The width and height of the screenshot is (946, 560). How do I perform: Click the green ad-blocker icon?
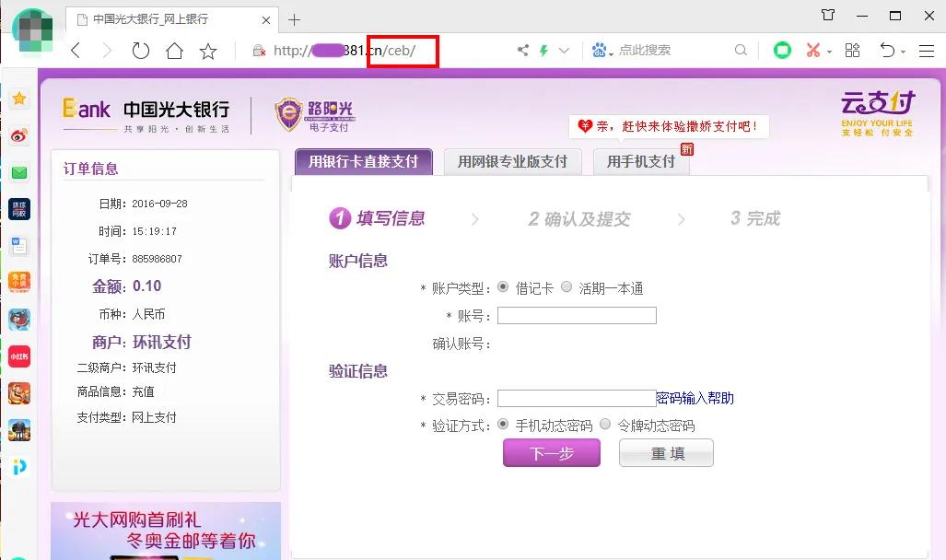(x=782, y=51)
